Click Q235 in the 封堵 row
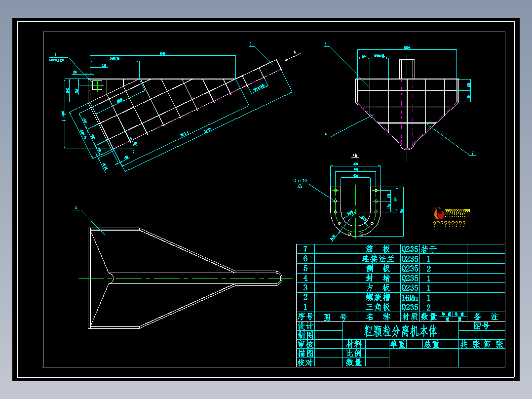This screenshot has width=532, height=399. [410, 278]
